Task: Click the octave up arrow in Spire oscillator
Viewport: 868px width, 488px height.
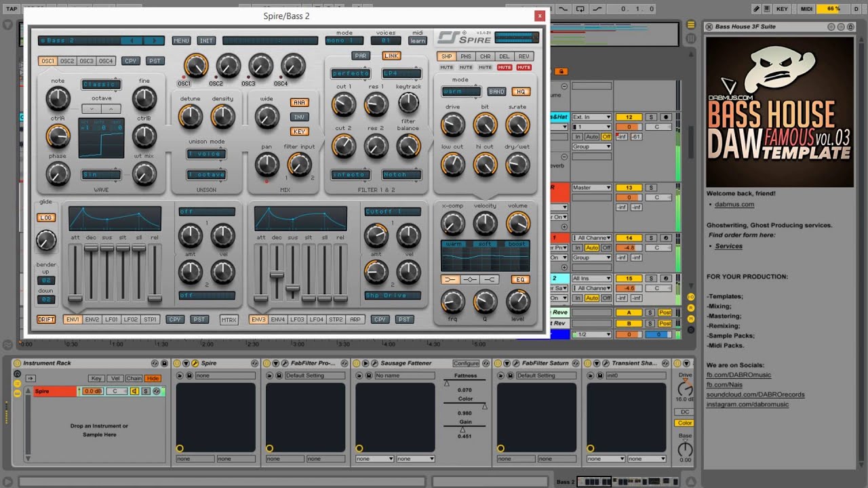Action: click(x=111, y=108)
